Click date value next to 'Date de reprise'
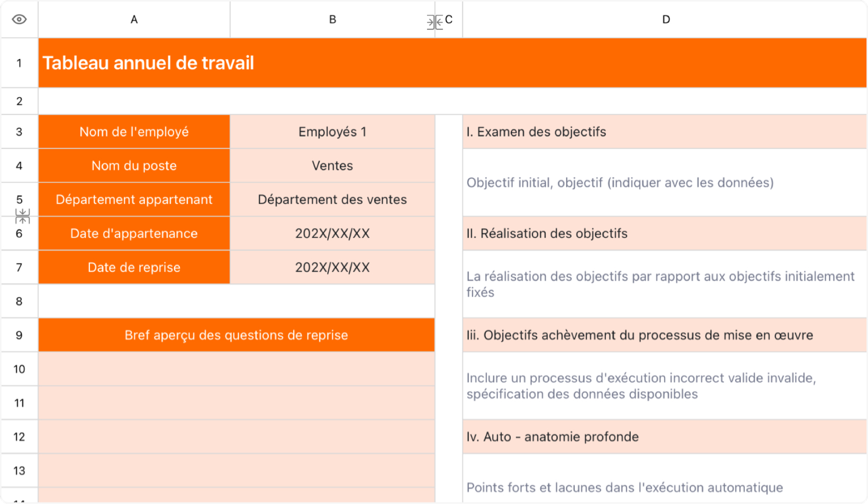 click(x=332, y=267)
